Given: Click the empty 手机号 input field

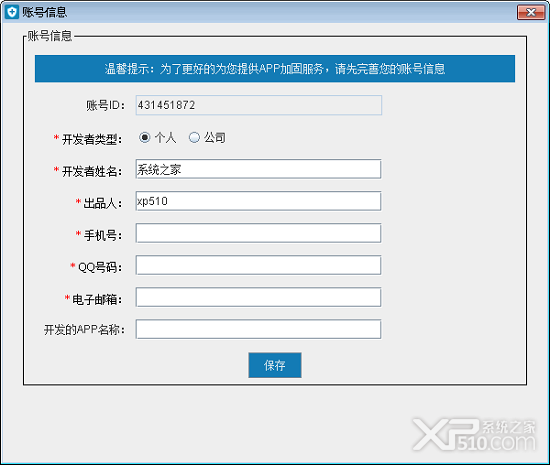Looking at the screenshot, I should coord(258,233).
